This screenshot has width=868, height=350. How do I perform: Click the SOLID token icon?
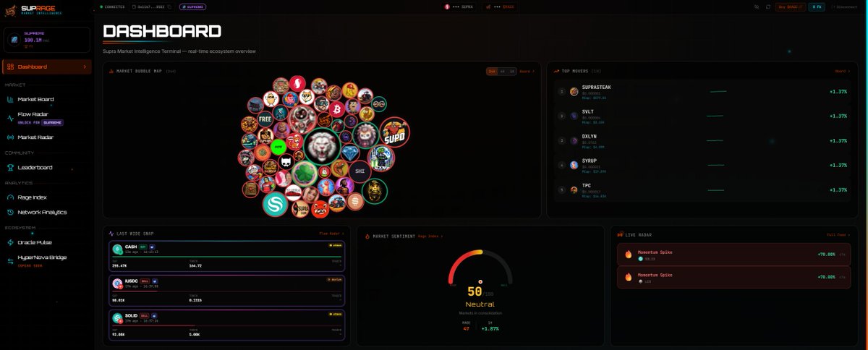[117, 317]
